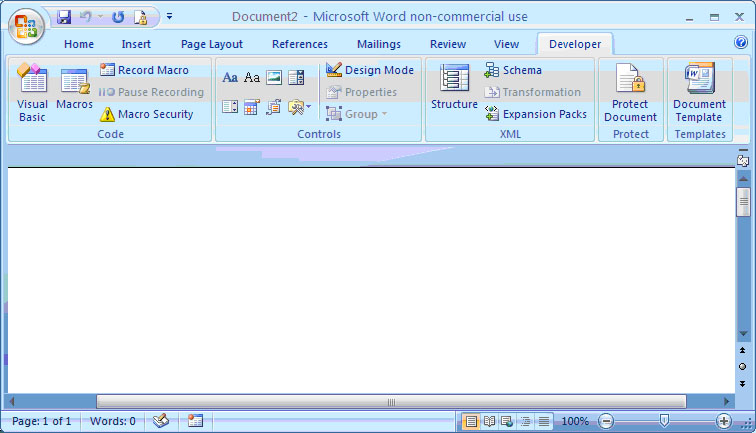Open the XML Structure pane
Screen dimensions: 756x433
(454, 87)
